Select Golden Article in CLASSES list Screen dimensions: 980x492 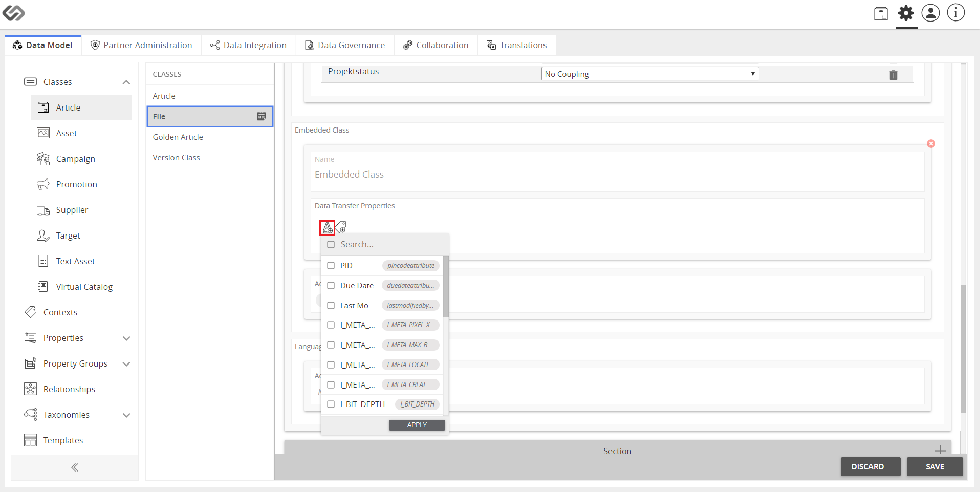[210, 137]
